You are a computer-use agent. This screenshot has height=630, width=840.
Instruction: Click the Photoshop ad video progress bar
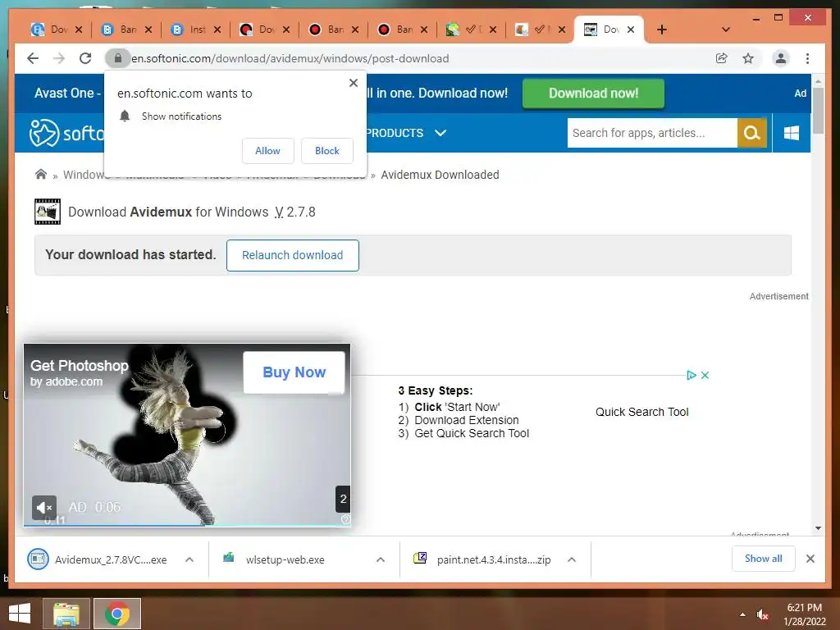click(x=187, y=525)
